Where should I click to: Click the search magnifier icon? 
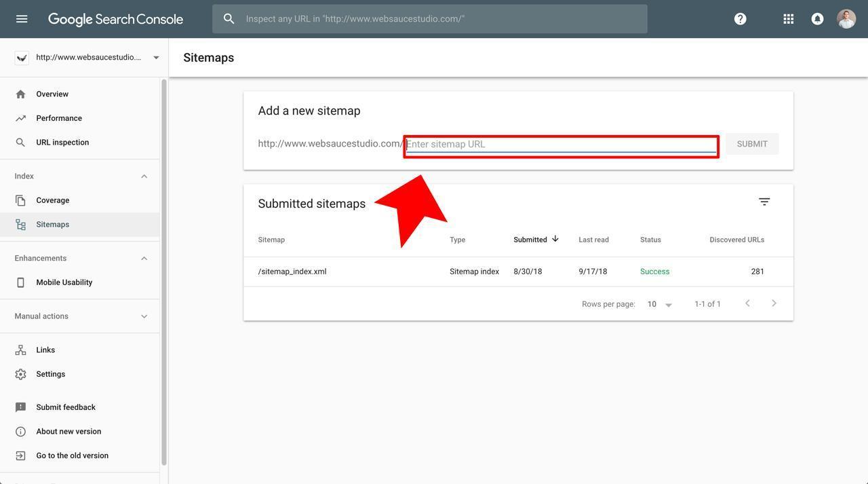click(x=229, y=19)
